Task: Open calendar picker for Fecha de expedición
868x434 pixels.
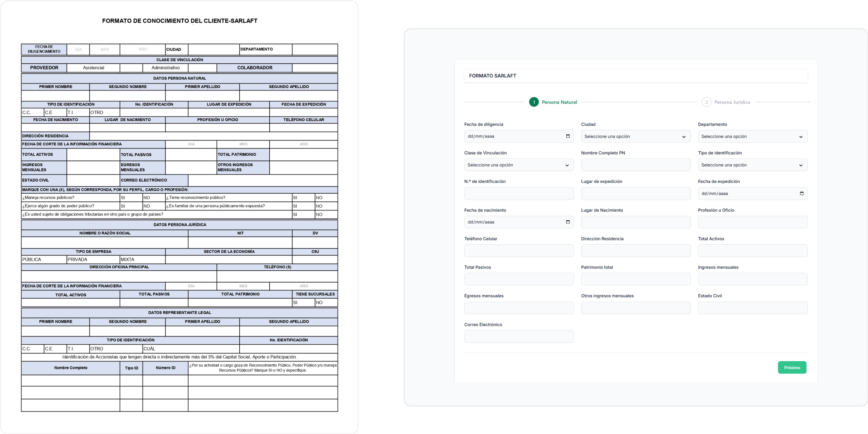Action: coord(801,193)
